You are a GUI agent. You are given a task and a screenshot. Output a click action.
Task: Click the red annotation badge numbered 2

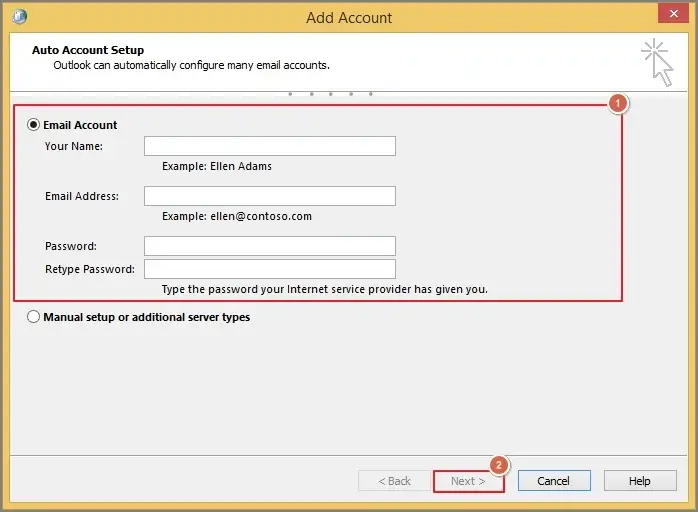(498, 465)
